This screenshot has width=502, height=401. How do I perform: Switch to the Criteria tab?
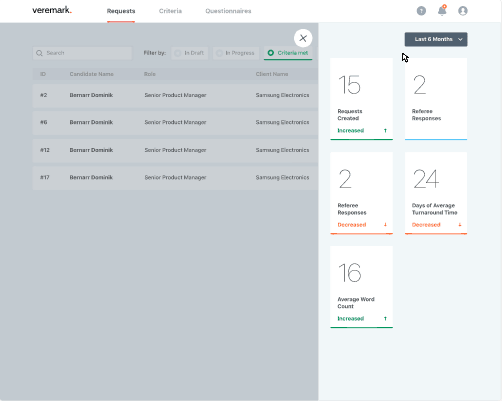(170, 11)
